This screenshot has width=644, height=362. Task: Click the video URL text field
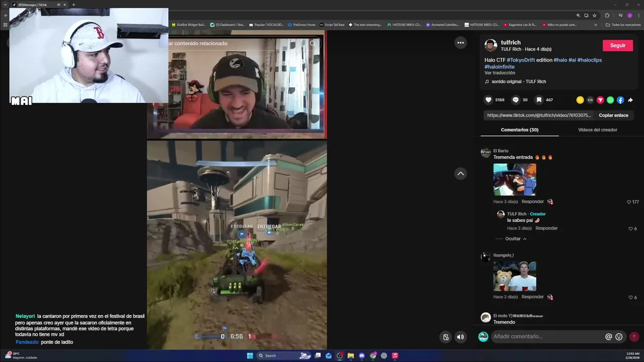[539, 115]
